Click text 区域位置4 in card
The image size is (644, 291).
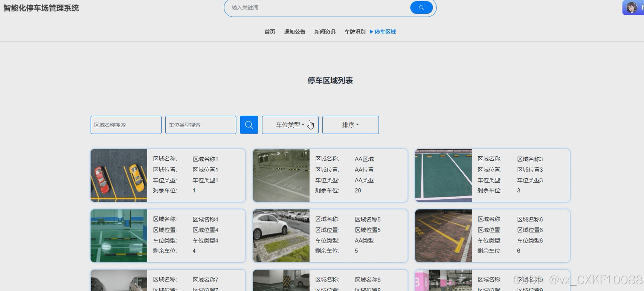(x=205, y=230)
